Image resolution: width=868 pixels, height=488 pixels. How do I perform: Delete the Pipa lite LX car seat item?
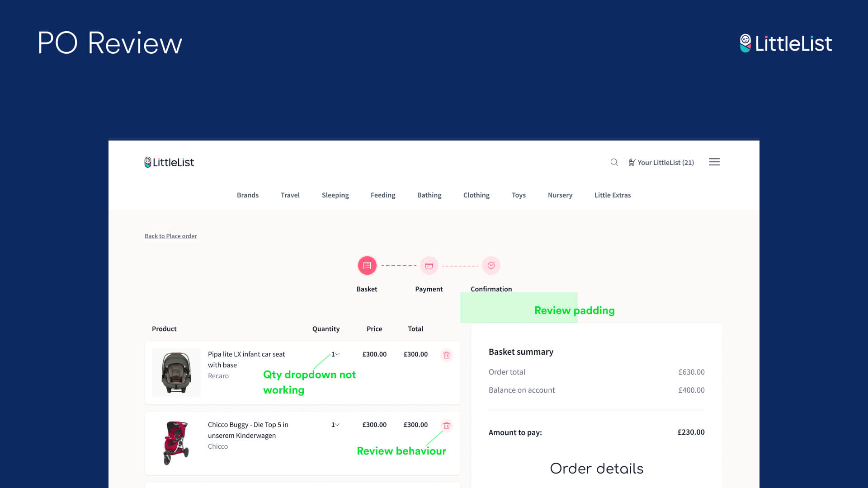click(447, 355)
